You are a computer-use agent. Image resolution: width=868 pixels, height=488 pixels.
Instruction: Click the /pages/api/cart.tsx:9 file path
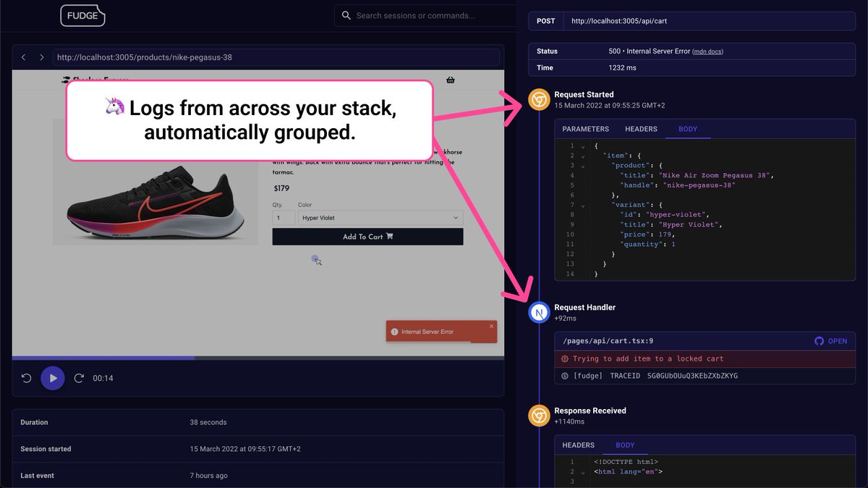coord(608,340)
